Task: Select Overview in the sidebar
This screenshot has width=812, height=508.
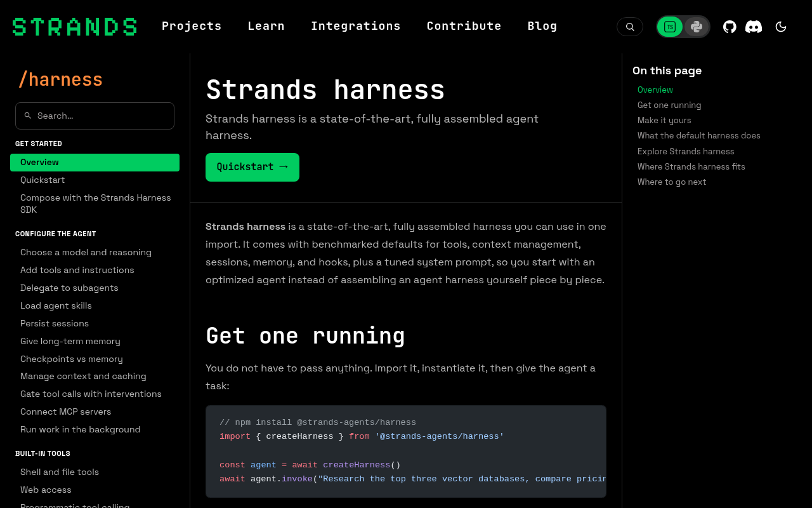Action: coord(95,163)
